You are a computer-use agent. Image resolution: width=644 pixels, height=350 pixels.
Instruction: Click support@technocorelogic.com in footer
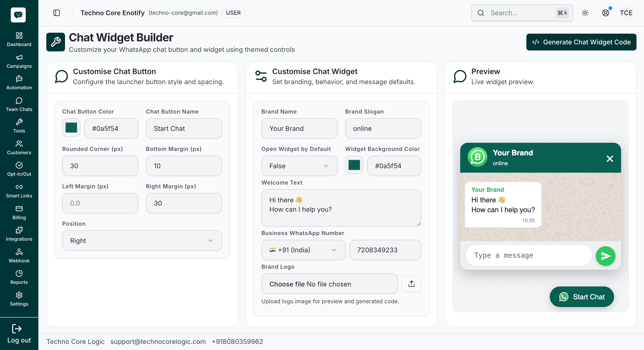[x=158, y=342]
